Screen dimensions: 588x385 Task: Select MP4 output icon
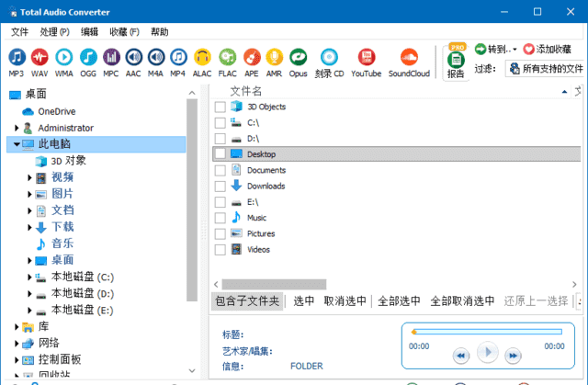click(x=178, y=57)
